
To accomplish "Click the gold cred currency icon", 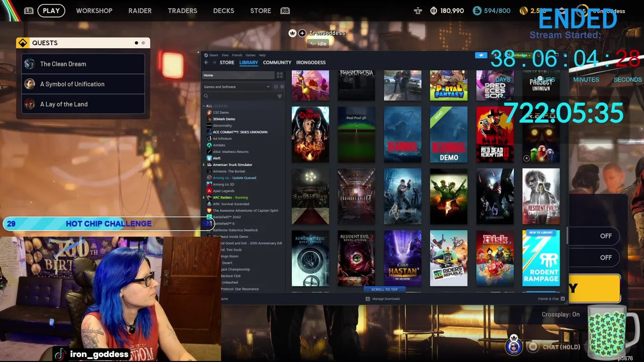I will [x=523, y=11].
